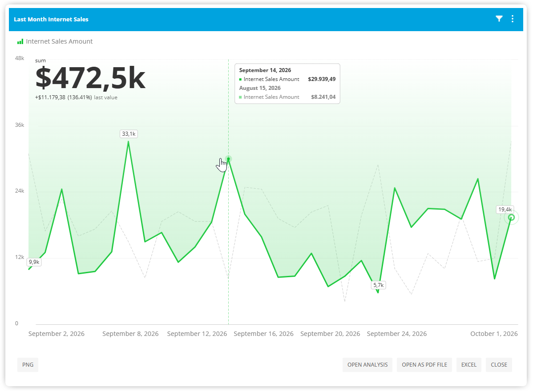
Task: Click the $29.939,49 tooltip value
Action: 322,79
